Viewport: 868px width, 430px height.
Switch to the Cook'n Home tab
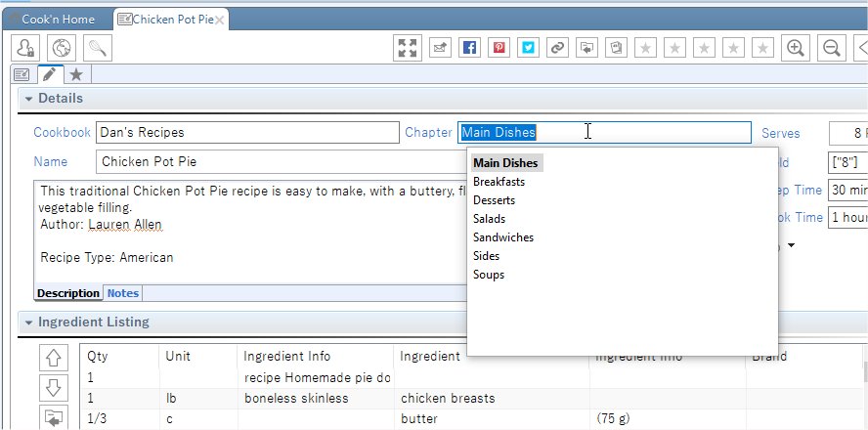(x=57, y=19)
